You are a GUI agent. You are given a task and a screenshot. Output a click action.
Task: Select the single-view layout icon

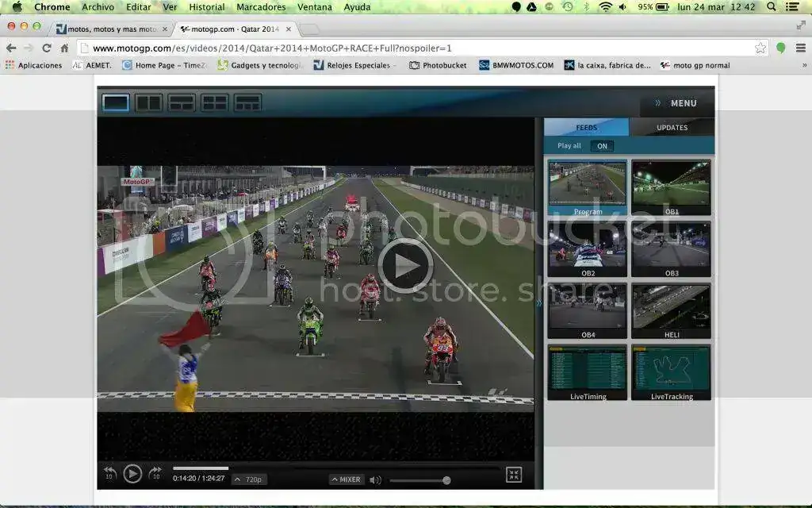[116, 102]
